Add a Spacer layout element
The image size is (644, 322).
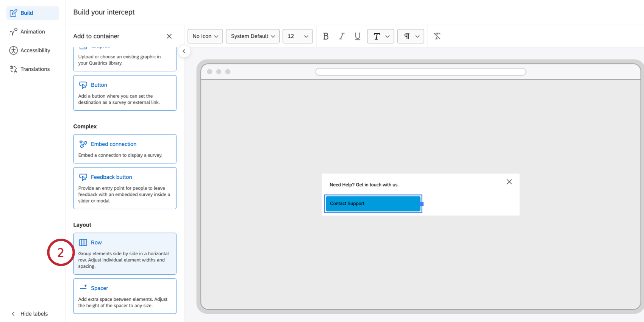(125, 296)
